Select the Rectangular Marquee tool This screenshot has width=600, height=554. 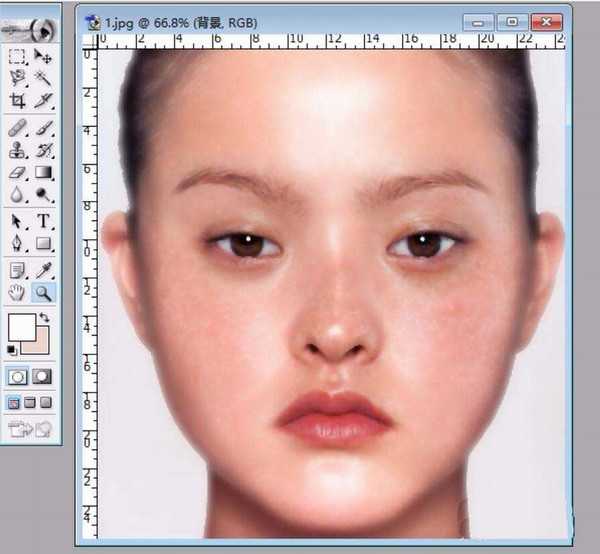click(17, 56)
